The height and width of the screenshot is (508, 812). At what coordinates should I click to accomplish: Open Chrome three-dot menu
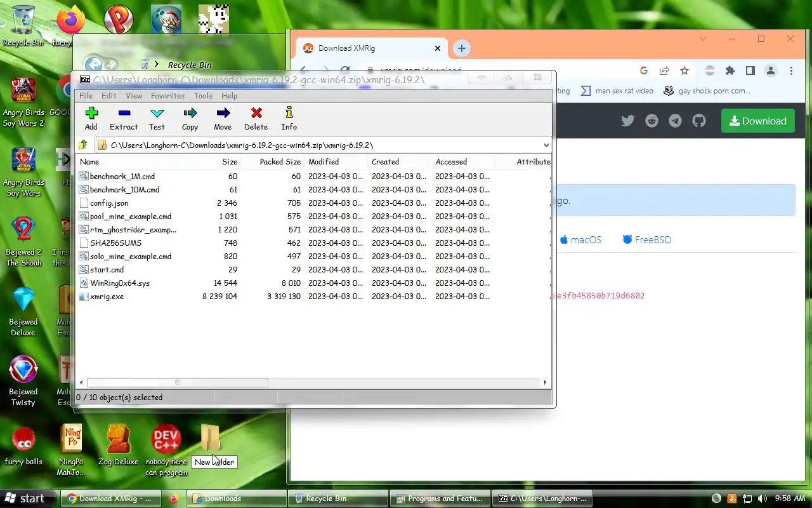coord(791,71)
